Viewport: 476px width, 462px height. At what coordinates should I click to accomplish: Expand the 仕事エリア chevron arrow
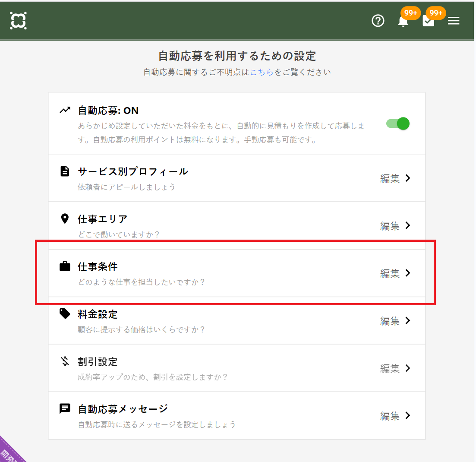pyautogui.click(x=408, y=225)
